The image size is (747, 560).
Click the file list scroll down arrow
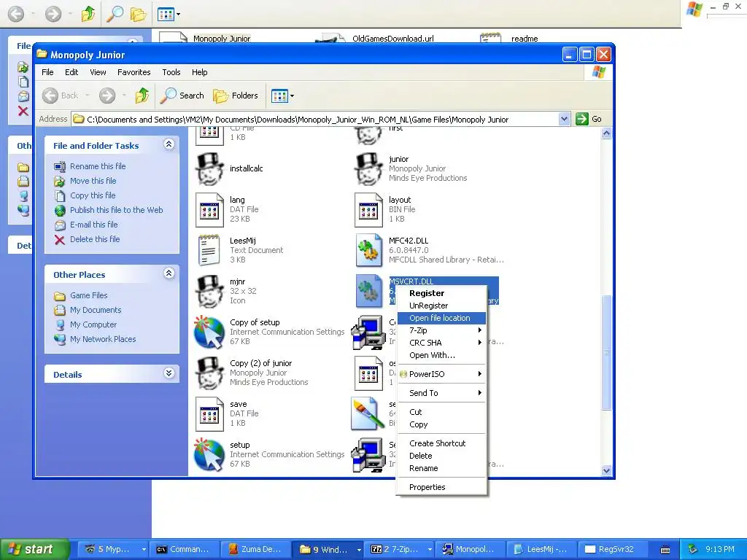point(606,470)
